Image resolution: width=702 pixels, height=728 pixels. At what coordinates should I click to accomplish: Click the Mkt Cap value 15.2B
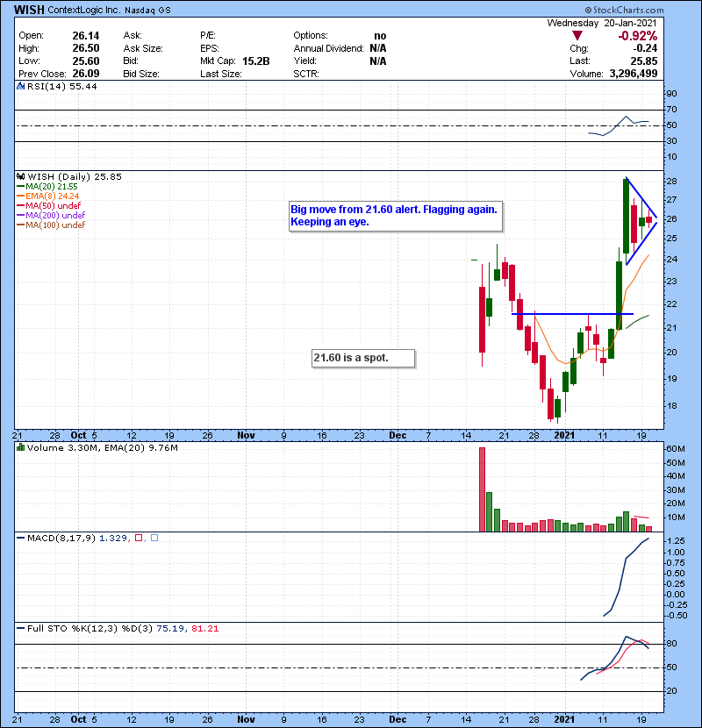(256, 61)
